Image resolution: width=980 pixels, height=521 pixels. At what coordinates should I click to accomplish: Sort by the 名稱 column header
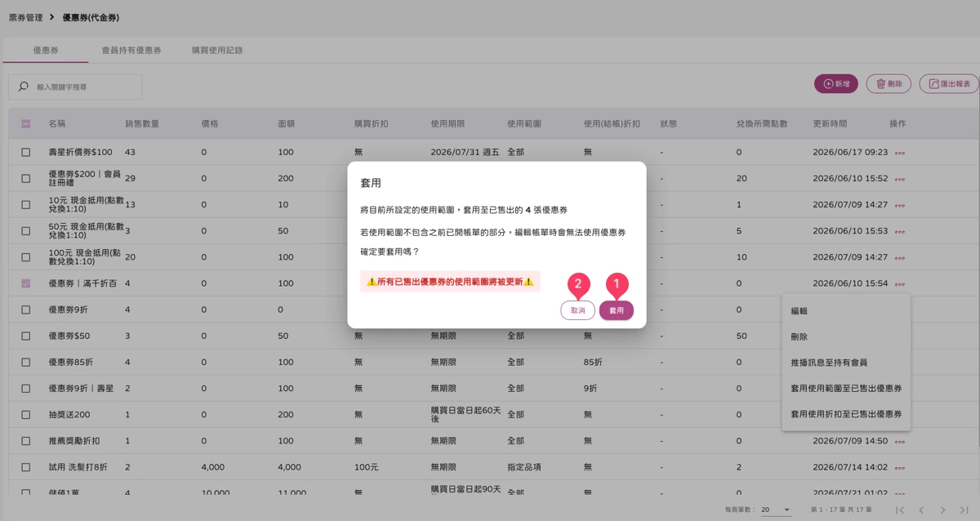point(56,124)
